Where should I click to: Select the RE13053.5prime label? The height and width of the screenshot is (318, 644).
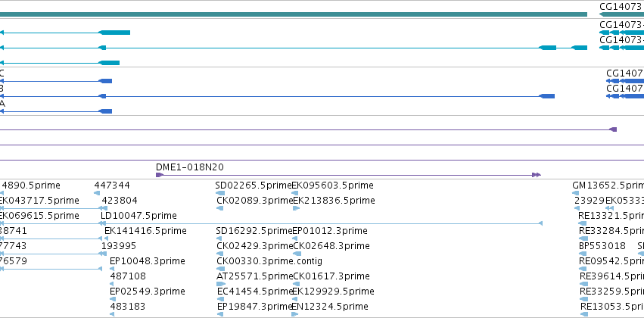tap(612, 307)
